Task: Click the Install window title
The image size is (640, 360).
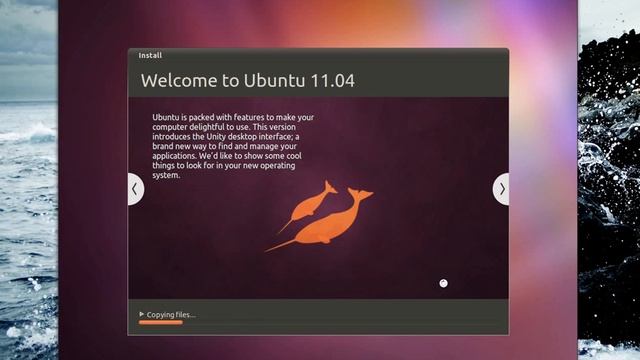Action: click(150, 56)
